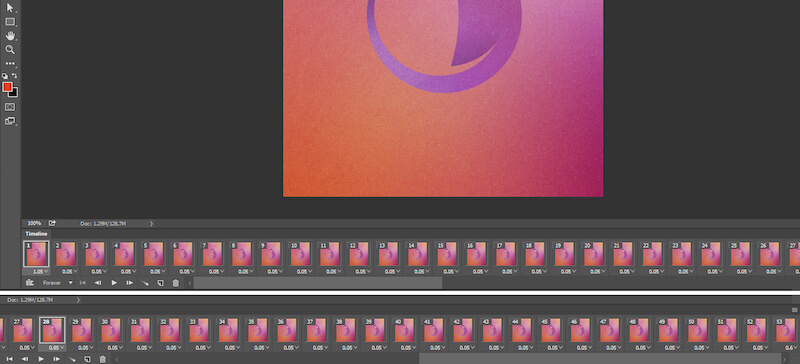Select frame 53 thumbnail

787,330
